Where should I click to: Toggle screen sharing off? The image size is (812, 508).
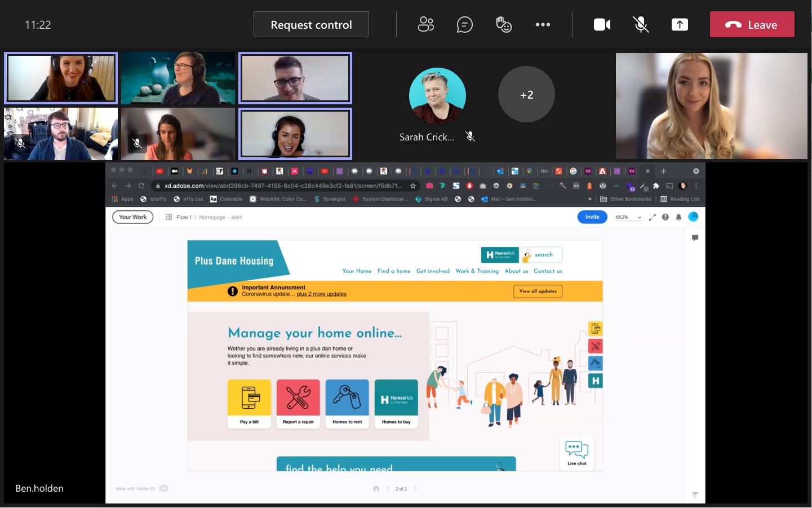(x=680, y=24)
